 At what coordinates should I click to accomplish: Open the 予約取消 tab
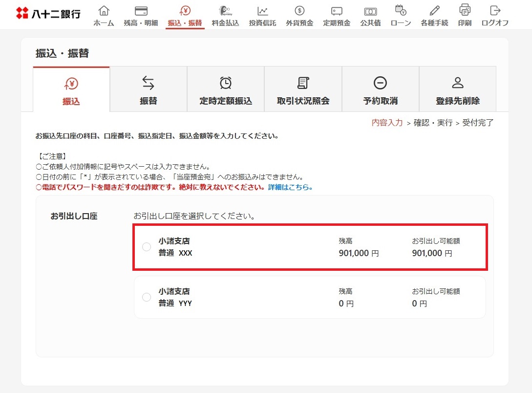tap(380, 89)
